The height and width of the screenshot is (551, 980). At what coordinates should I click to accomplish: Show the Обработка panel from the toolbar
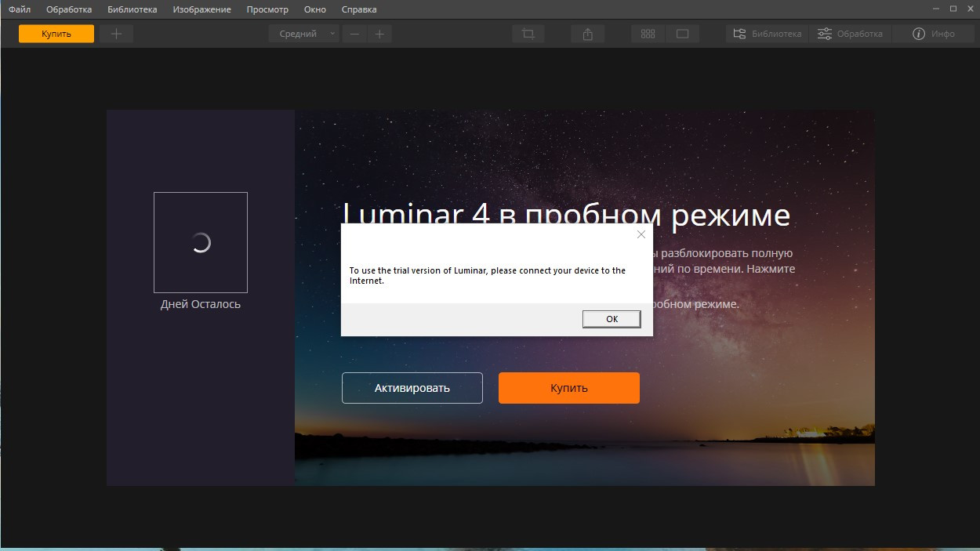850,34
